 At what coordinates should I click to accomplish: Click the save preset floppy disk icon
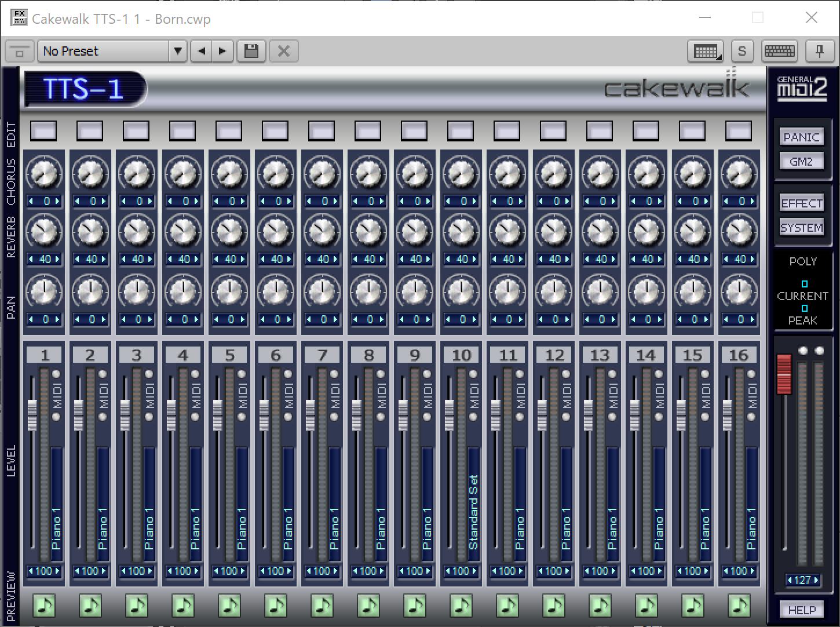pyautogui.click(x=251, y=51)
